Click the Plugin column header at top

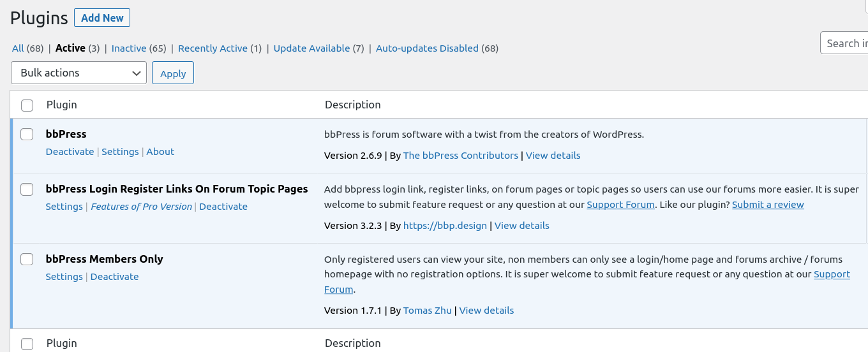click(61, 105)
